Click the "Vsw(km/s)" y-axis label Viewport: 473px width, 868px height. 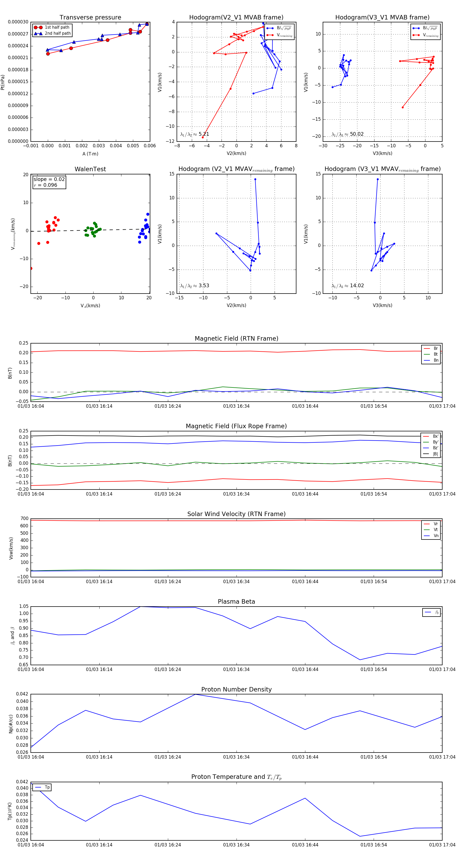point(11,548)
